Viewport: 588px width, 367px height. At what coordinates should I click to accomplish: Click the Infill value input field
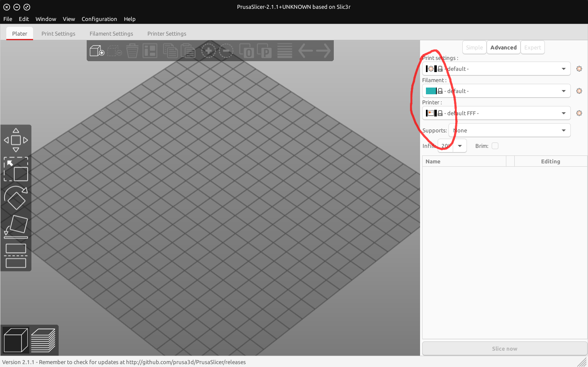[446, 146]
